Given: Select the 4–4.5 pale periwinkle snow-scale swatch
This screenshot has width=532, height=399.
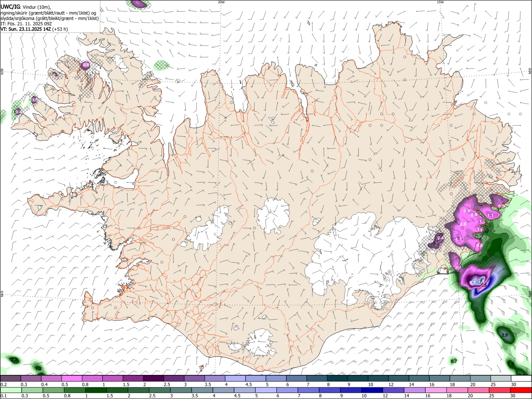Looking at the screenshot, I should pos(235,379).
